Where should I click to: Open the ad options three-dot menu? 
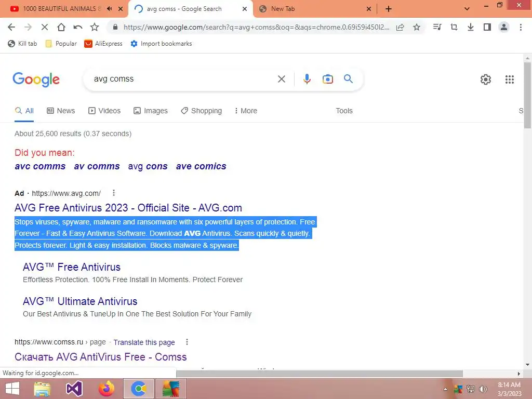(x=114, y=193)
